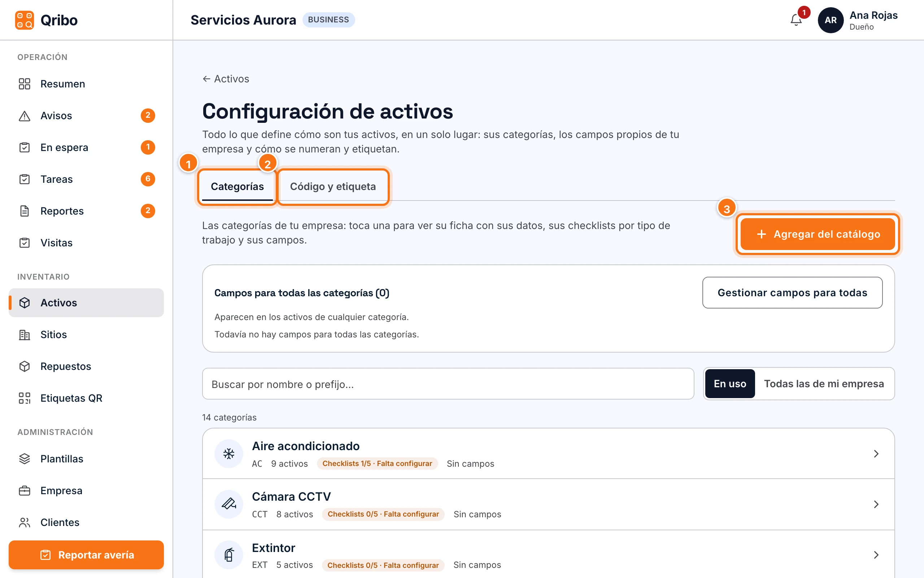Screen dimensions: 924x578
Task: Click the Servicios Aurora company name
Action: (243, 20)
